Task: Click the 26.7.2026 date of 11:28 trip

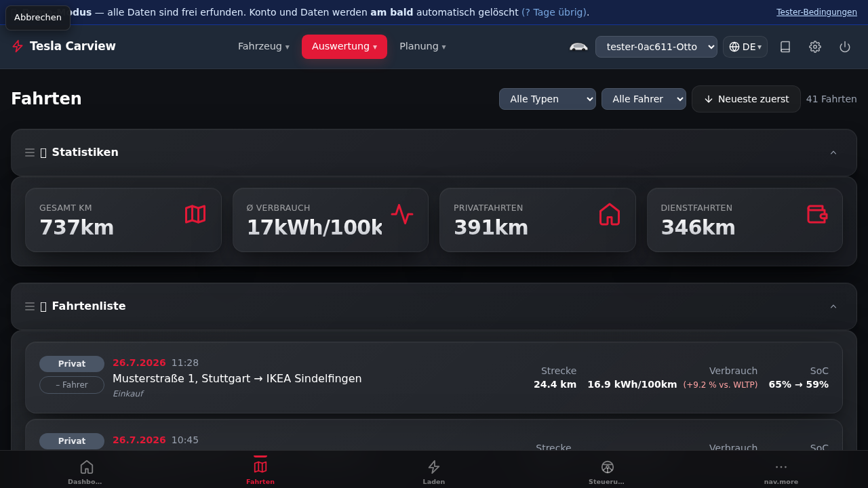Action: 139,363
